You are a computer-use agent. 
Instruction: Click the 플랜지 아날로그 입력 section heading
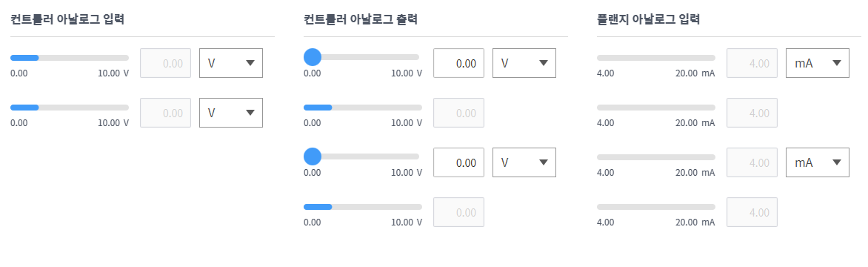tap(648, 20)
